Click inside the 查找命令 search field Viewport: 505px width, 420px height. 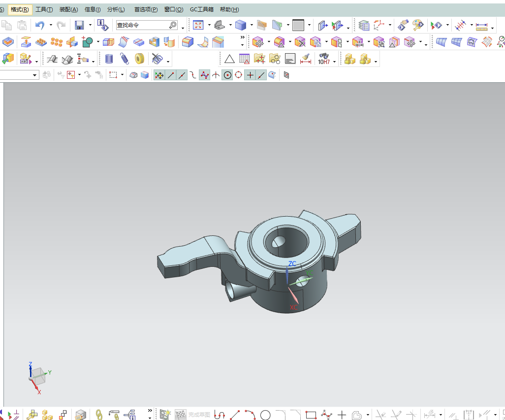(142, 25)
